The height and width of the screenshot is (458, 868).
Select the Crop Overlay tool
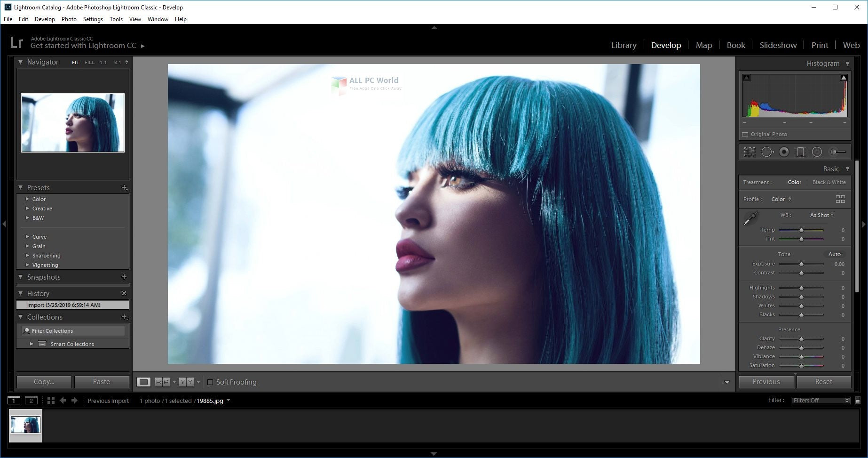click(x=750, y=152)
